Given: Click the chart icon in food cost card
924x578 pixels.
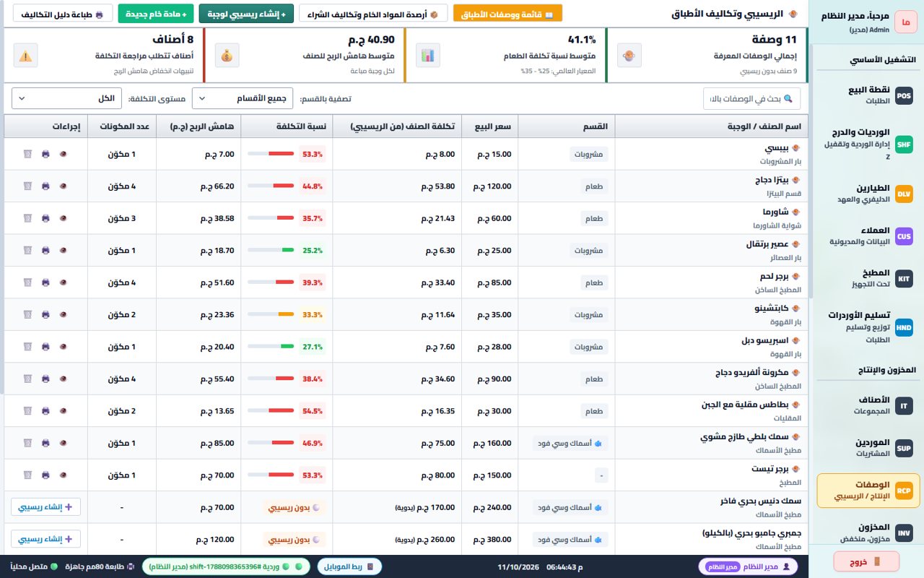Looking at the screenshot, I should click(427, 55).
